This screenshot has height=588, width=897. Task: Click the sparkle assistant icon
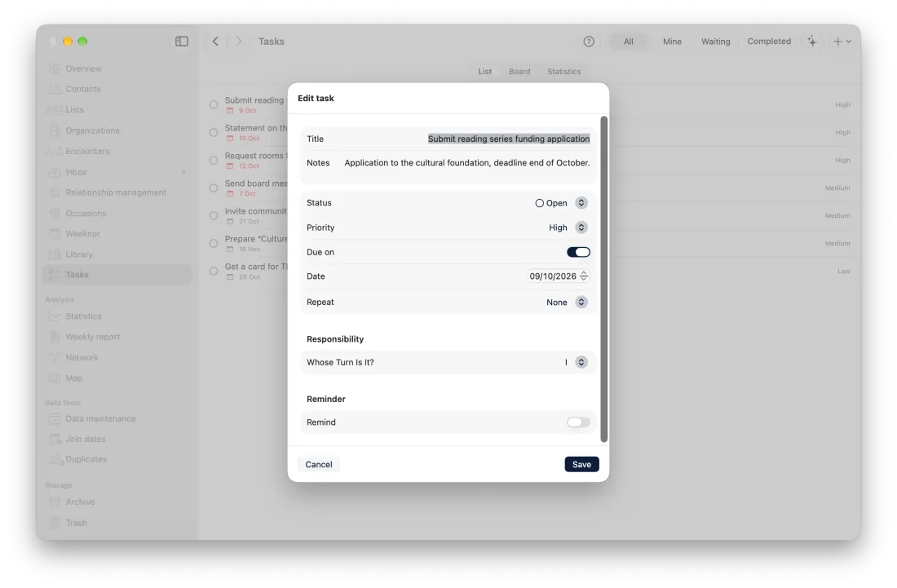811,41
